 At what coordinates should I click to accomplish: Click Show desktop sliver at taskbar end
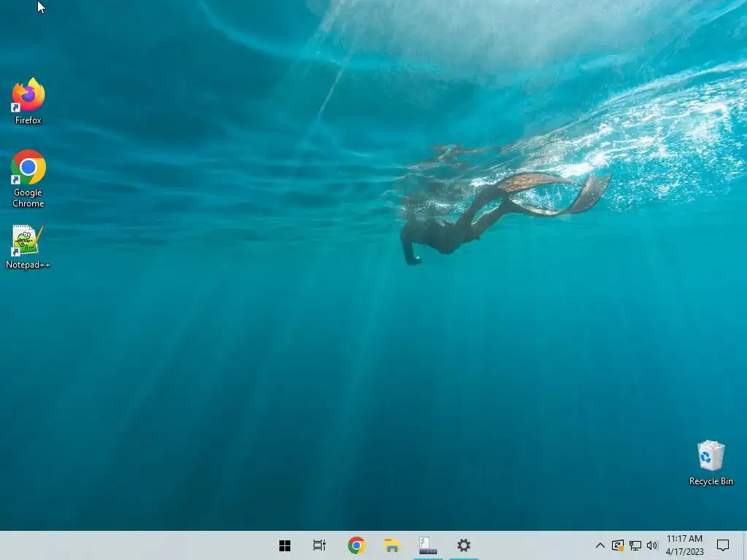pyautogui.click(x=745, y=545)
